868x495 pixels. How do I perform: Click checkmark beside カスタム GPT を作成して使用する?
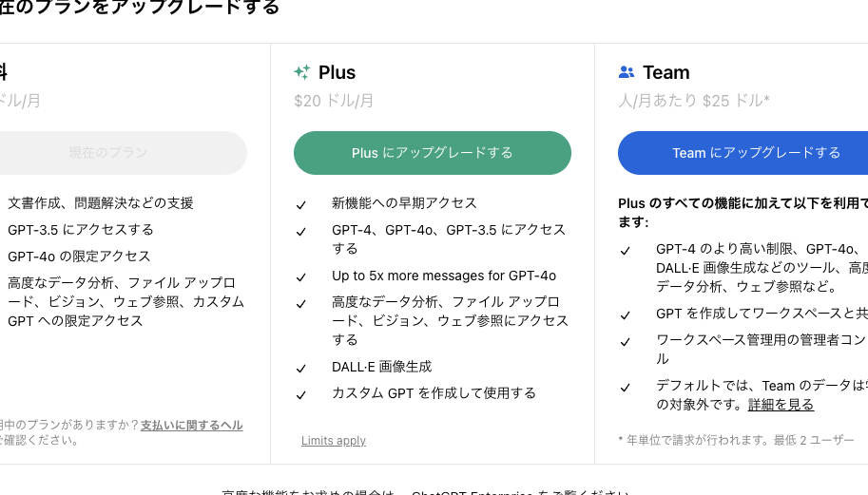pyautogui.click(x=301, y=394)
